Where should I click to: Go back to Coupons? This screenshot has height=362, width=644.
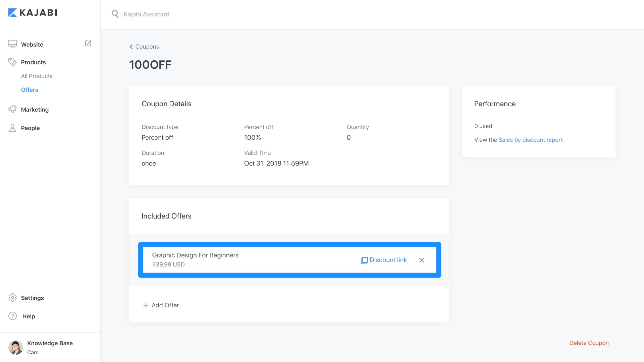(144, 47)
